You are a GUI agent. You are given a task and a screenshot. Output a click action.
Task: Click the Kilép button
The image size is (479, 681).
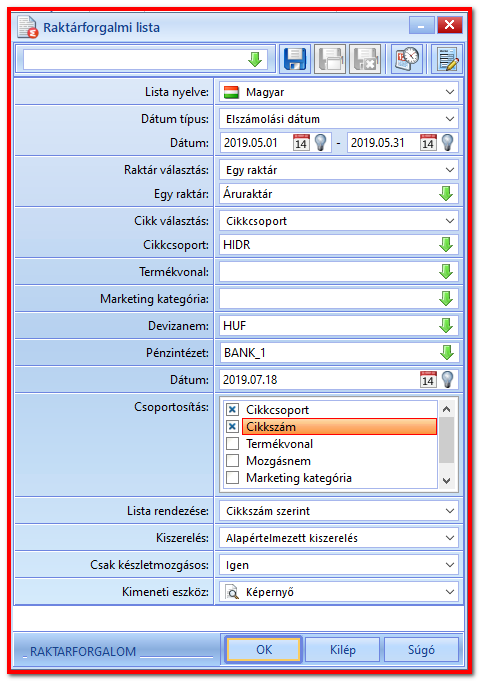[343, 650]
